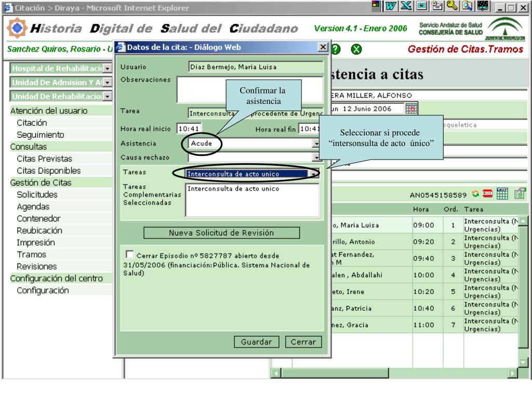
Task: Click the Hora real inicio field
Action: point(189,129)
